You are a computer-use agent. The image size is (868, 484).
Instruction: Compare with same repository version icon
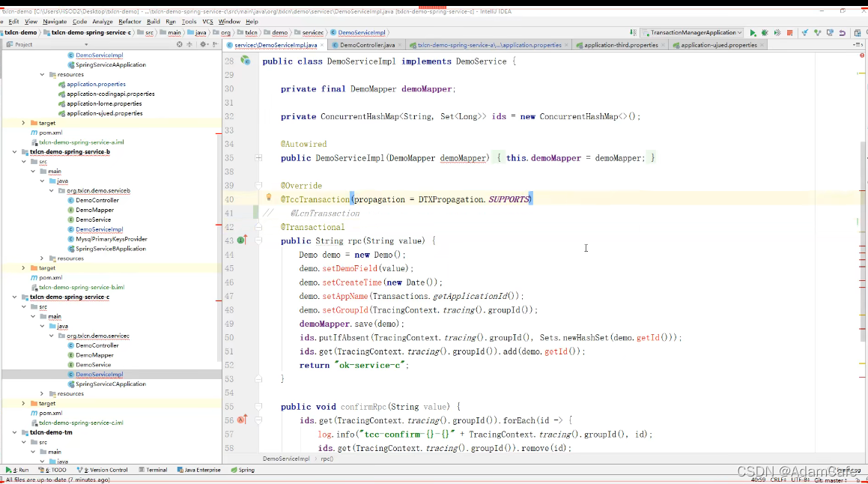pos(830,33)
